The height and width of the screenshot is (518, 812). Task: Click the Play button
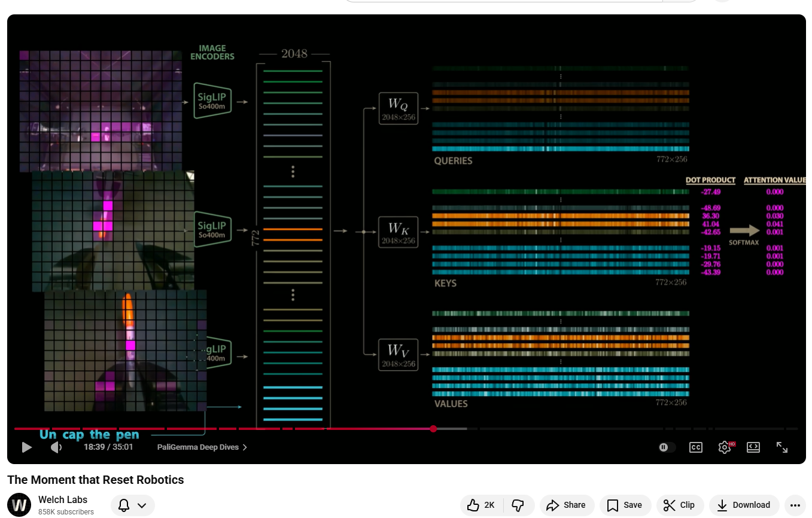click(x=26, y=447)
